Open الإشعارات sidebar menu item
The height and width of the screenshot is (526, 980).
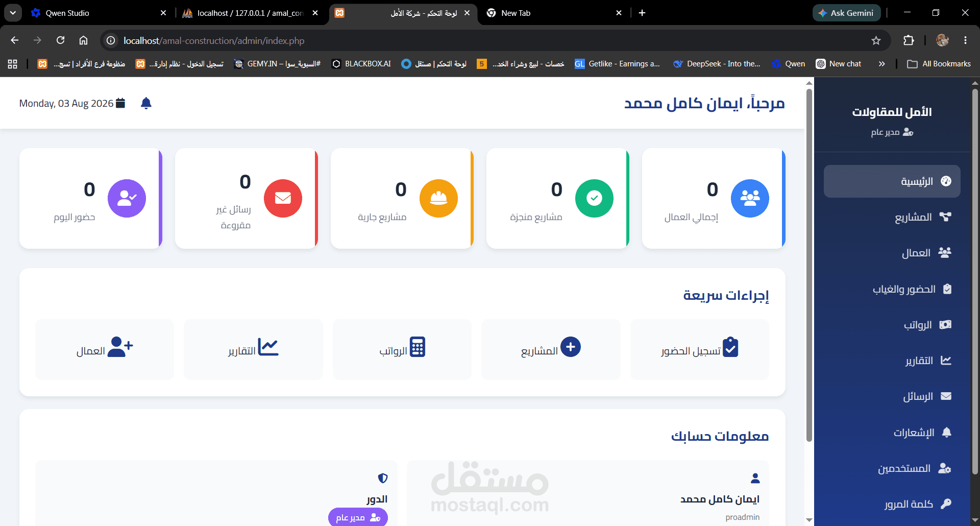(x=892, y=433)
